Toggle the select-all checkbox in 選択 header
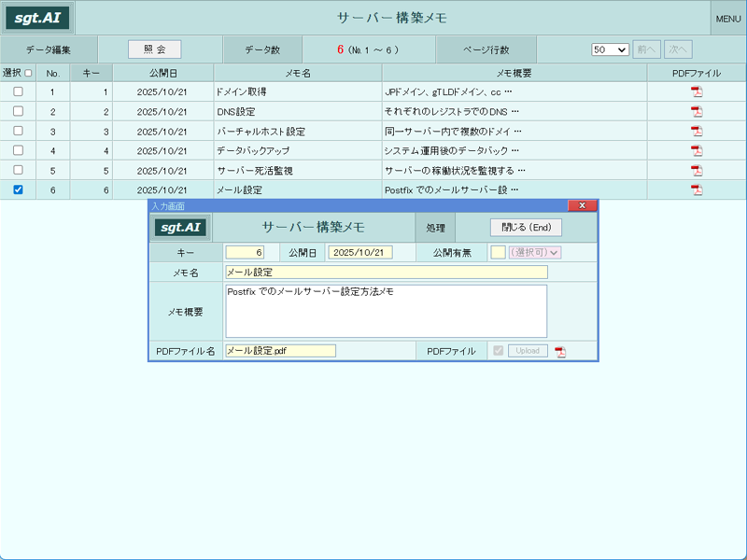 click(28, 73)
